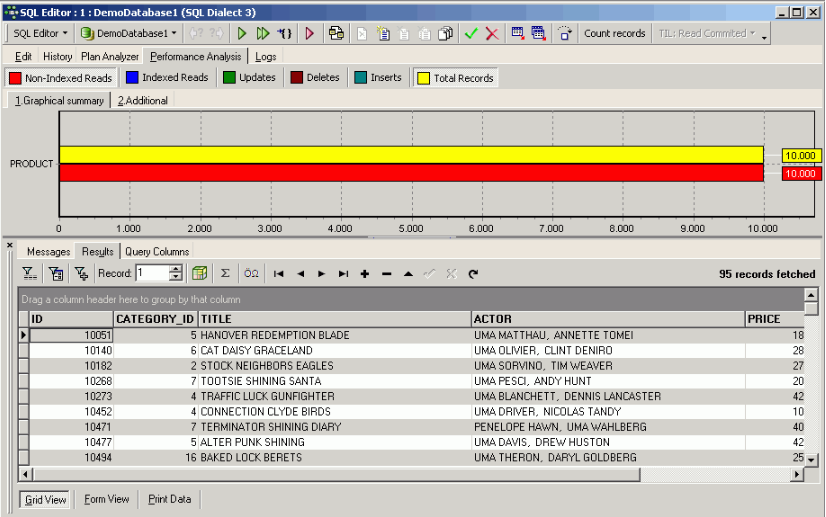Switch to the Plan Analyzer tab
826x517 pixels.
point(110,57)
